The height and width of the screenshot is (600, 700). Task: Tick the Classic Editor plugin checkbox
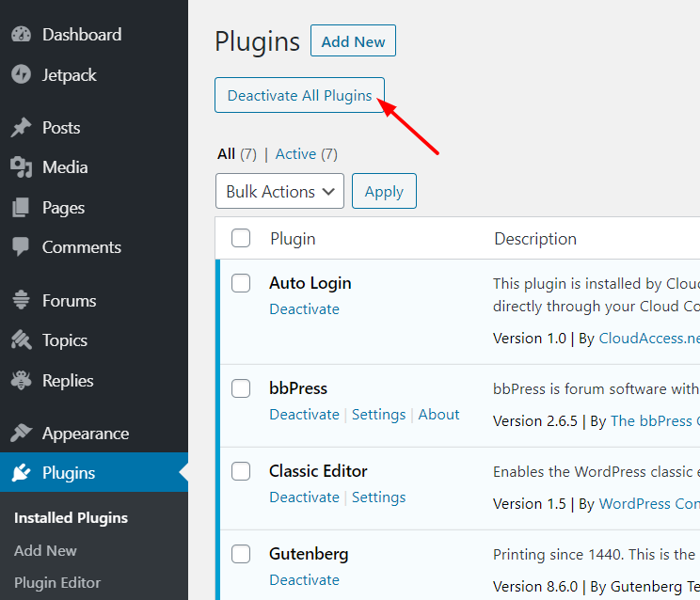[241, 471]
